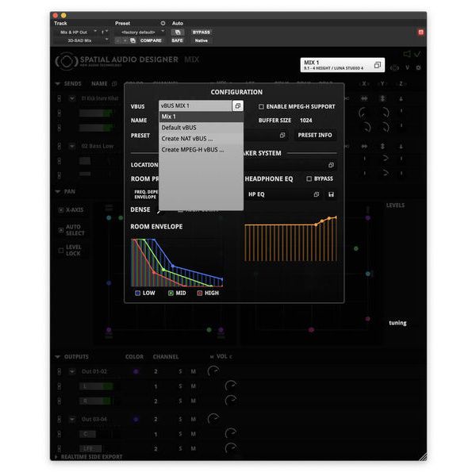Enable MPEG-H support checkbox
The height and width of the screenshot is (476, 476).
pos(261,106)
